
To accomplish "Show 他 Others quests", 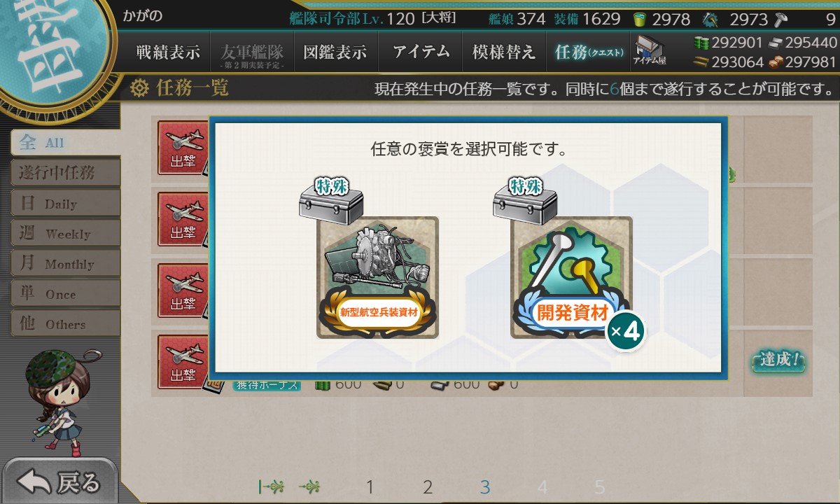I will 66,323.
